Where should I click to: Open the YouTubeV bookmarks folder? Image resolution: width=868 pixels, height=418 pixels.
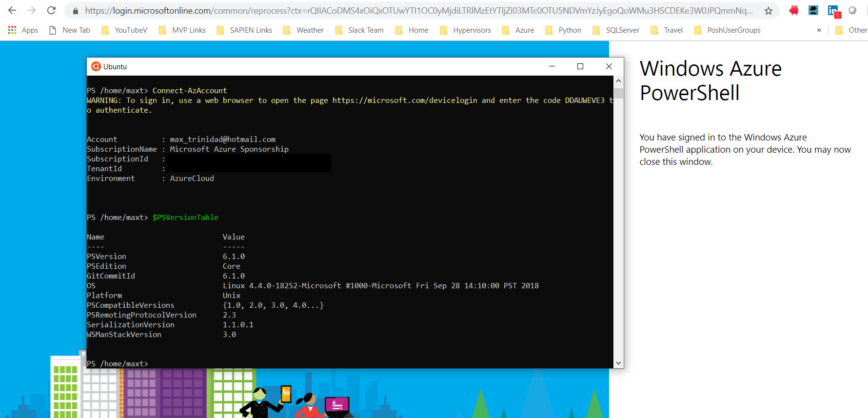pos(124,30)
